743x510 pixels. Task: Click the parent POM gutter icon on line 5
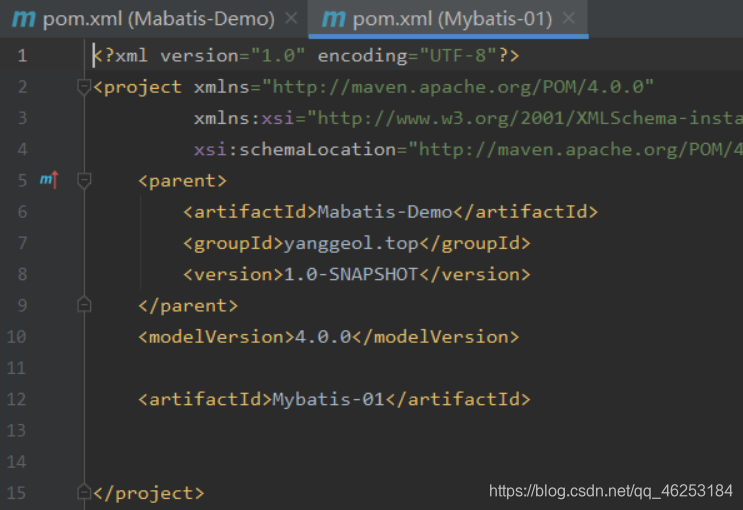click(49, 180)
